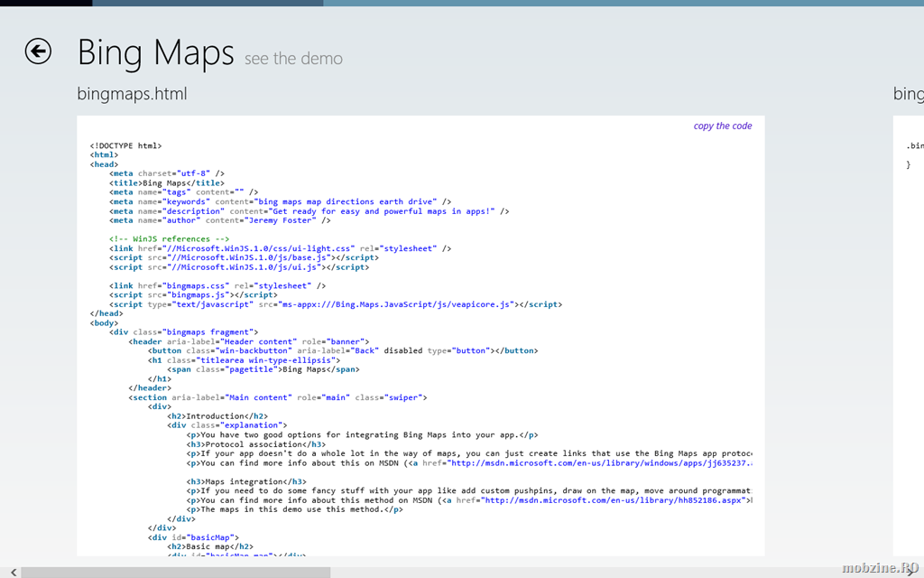The width and height of the screenshot is (924, 578).
Task: Click the h1 class="titlearea win-type-ellipsis" line
Action: [x=244, y=360]
